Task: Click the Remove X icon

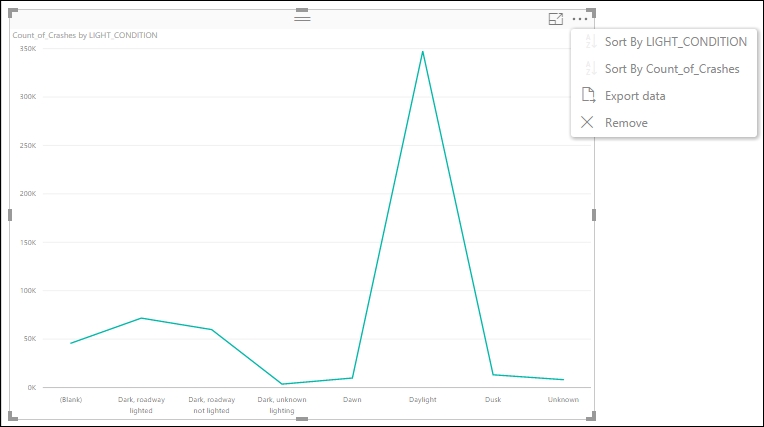Action: (587, 122)
